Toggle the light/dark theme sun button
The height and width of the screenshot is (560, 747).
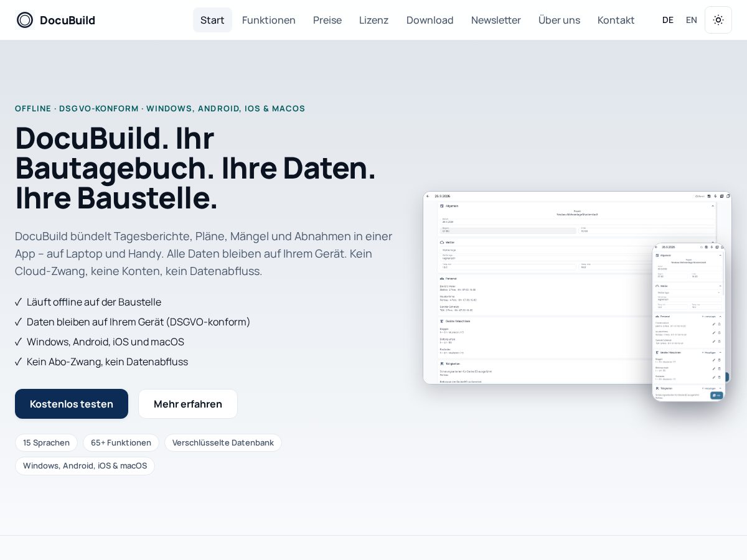tap(718, 20)
